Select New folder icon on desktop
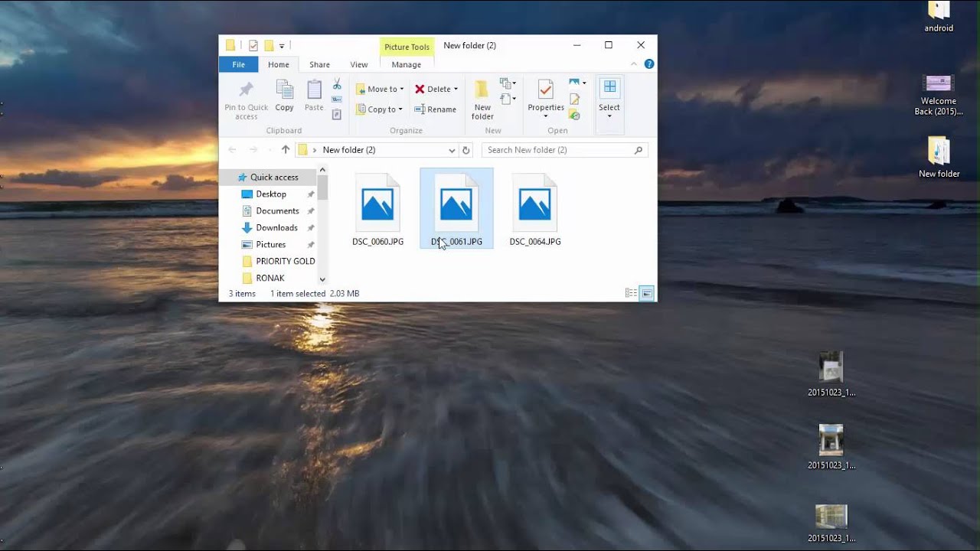Viewport: 980px width, 551px height. click(939, 158)
